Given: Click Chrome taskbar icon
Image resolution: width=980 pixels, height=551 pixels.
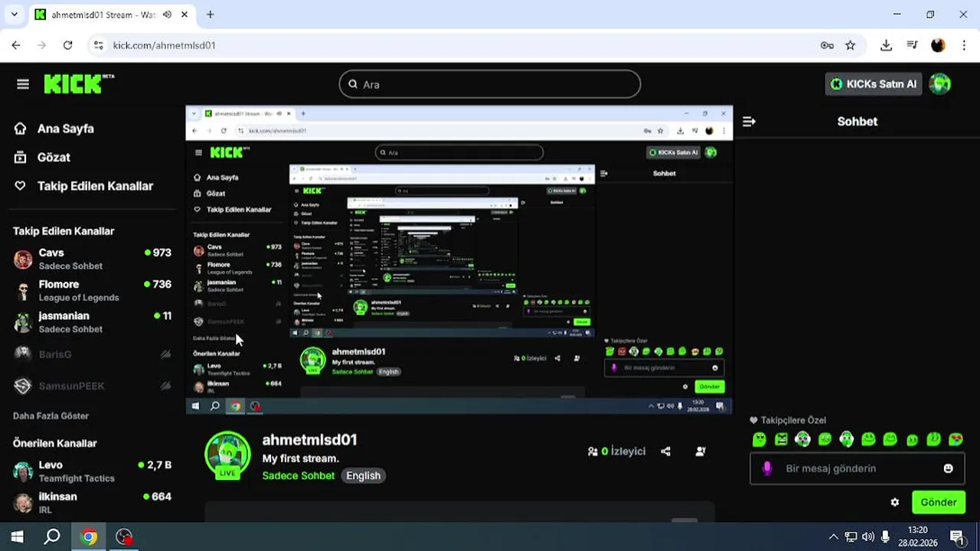Looking at the screenshot, I should [89, 536].
